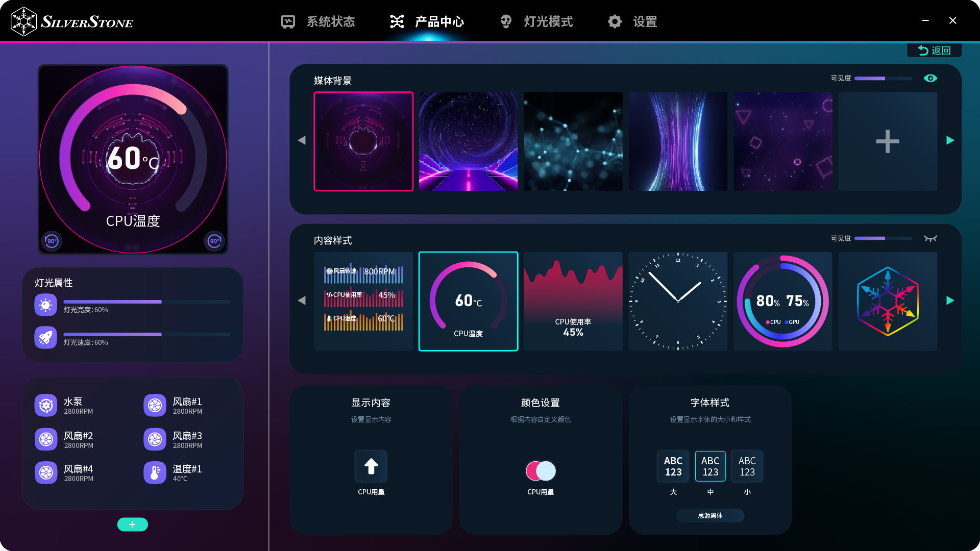Screen dimensions: 980x551
Task: Toggle content style closed-eye visibility icon
Action: tap(930, 238)
